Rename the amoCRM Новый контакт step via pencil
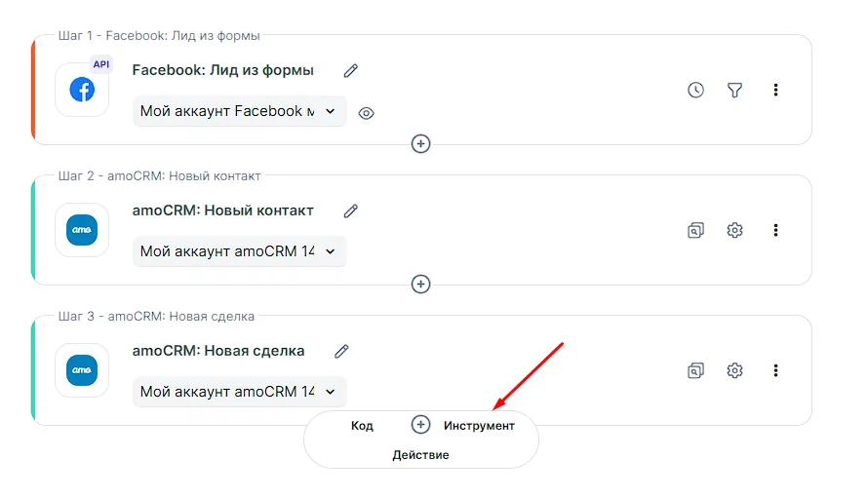This screenshot has height=497, width=868. coord(351,210)
